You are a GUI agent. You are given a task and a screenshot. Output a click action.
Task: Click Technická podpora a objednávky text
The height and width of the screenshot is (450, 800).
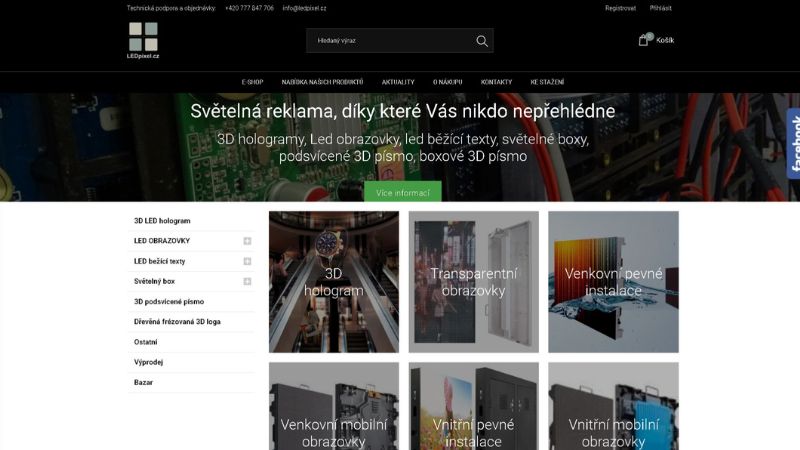coord(171,8)
